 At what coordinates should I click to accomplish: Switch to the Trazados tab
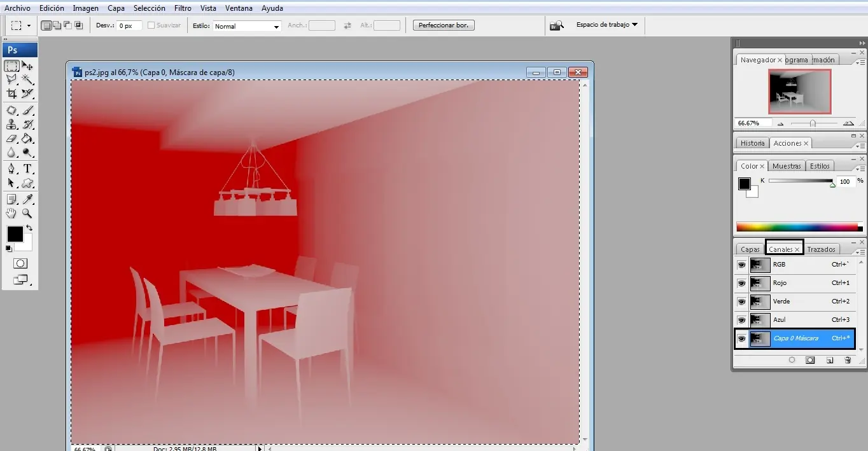click(x=821, y=249)
